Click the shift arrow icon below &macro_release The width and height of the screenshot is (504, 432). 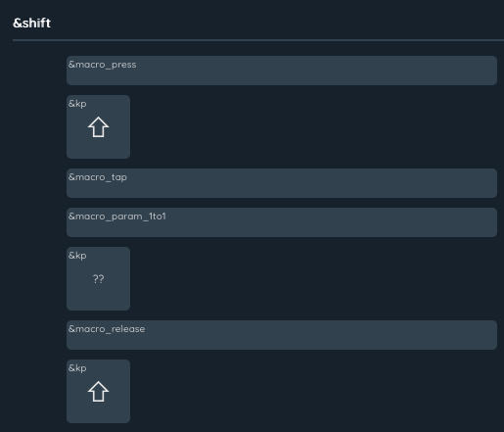pyautogui.click(x=98, y=392)
